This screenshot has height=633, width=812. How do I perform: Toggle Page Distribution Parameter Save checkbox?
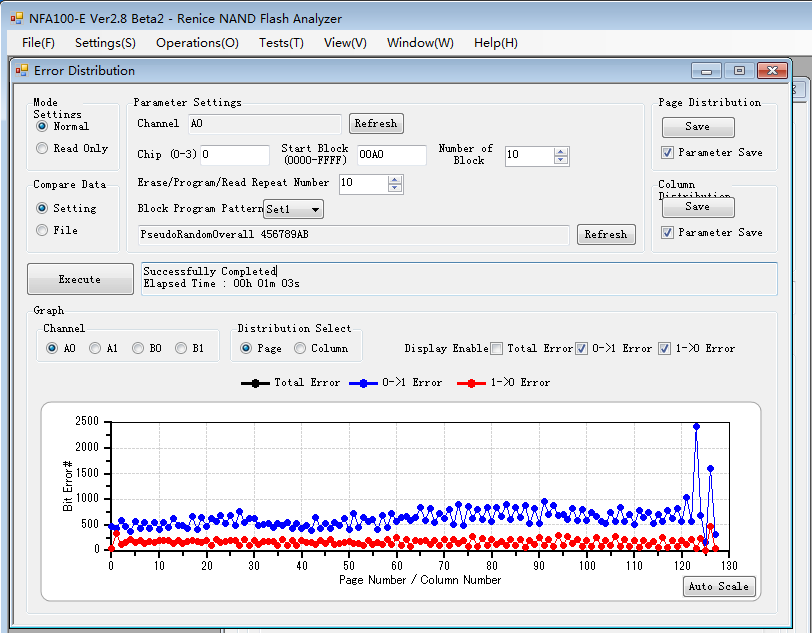668,152
